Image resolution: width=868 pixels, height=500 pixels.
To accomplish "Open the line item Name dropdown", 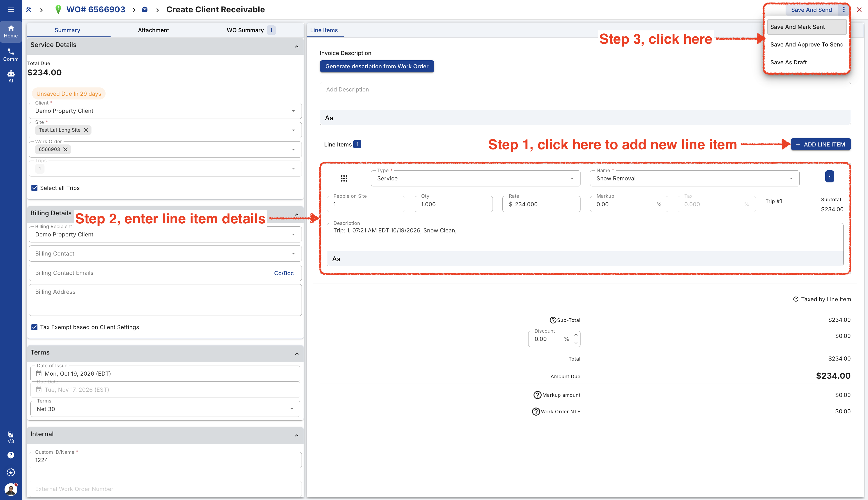I will point(695,178).
